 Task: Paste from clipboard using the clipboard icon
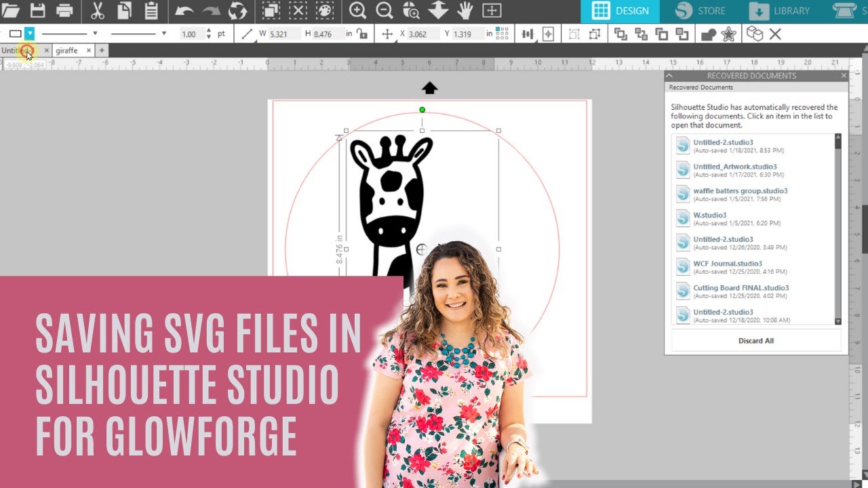point(151,10)
